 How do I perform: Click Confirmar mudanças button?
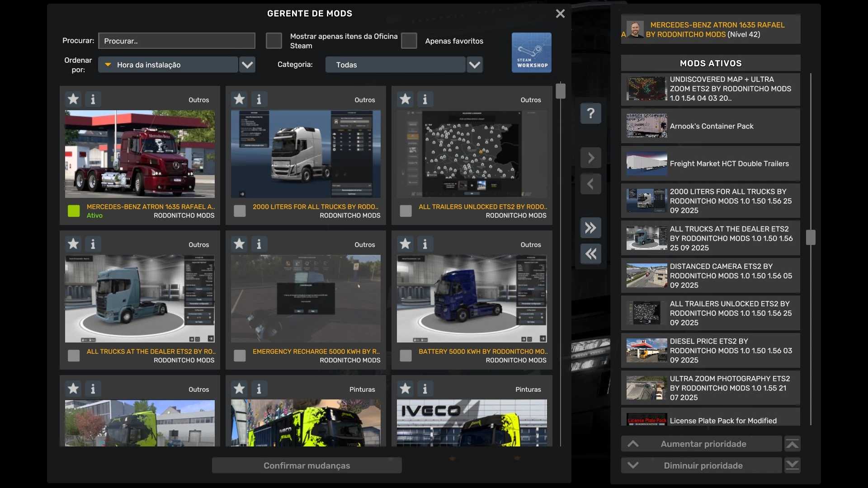[307, 465]
